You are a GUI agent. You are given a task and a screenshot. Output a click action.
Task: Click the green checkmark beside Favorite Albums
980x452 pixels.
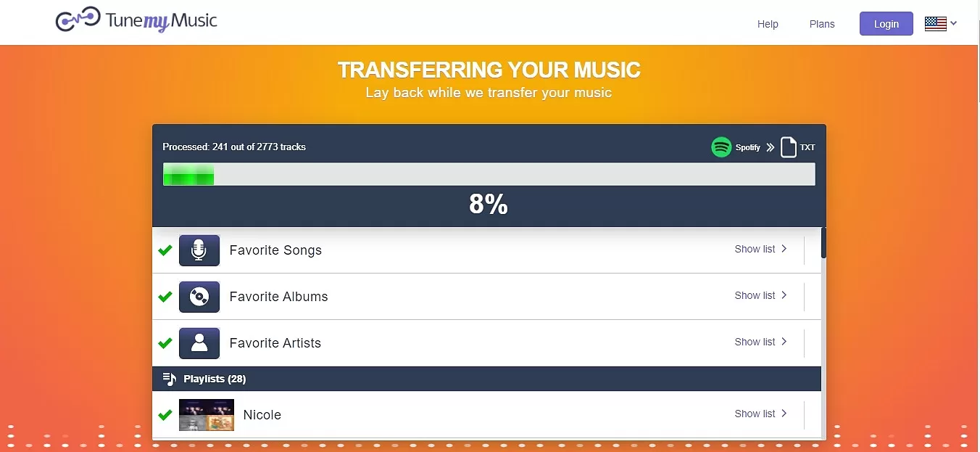coord(165,297)
